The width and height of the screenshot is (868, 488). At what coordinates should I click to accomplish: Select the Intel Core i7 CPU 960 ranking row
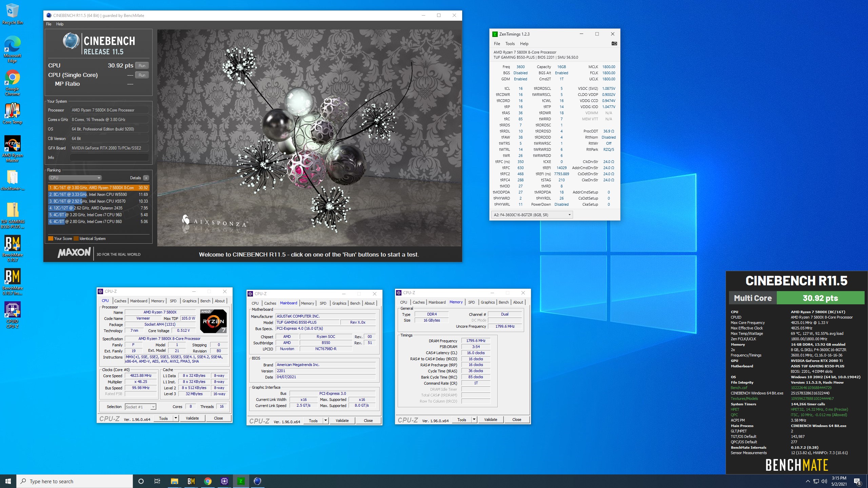point(99,215)
